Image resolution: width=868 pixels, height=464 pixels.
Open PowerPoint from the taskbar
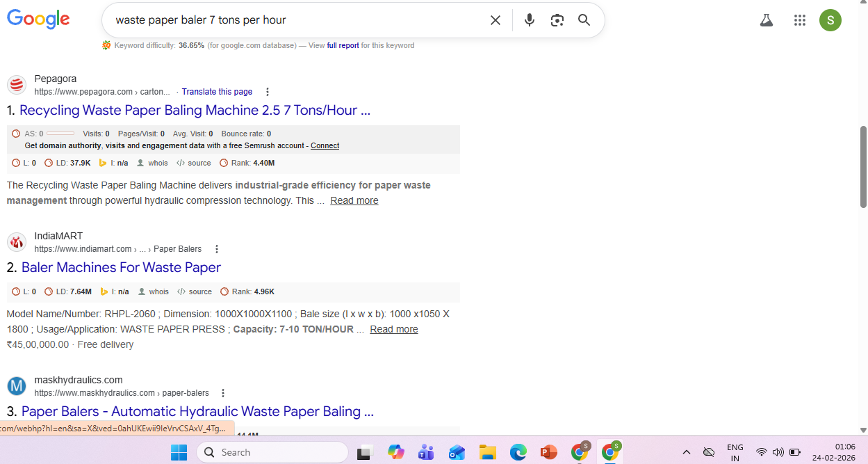pos(548,452)
